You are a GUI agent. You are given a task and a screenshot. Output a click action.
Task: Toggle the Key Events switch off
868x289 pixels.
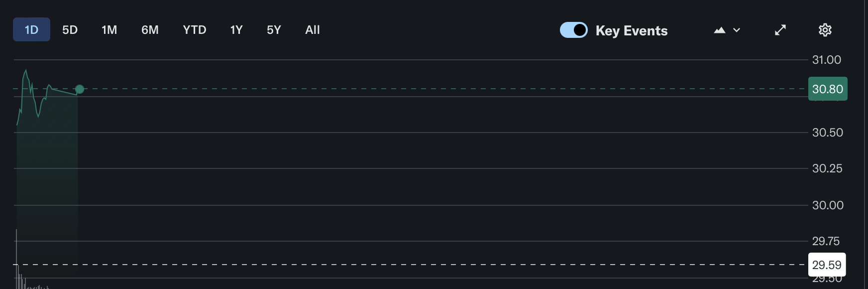click(x=573, y=30)
